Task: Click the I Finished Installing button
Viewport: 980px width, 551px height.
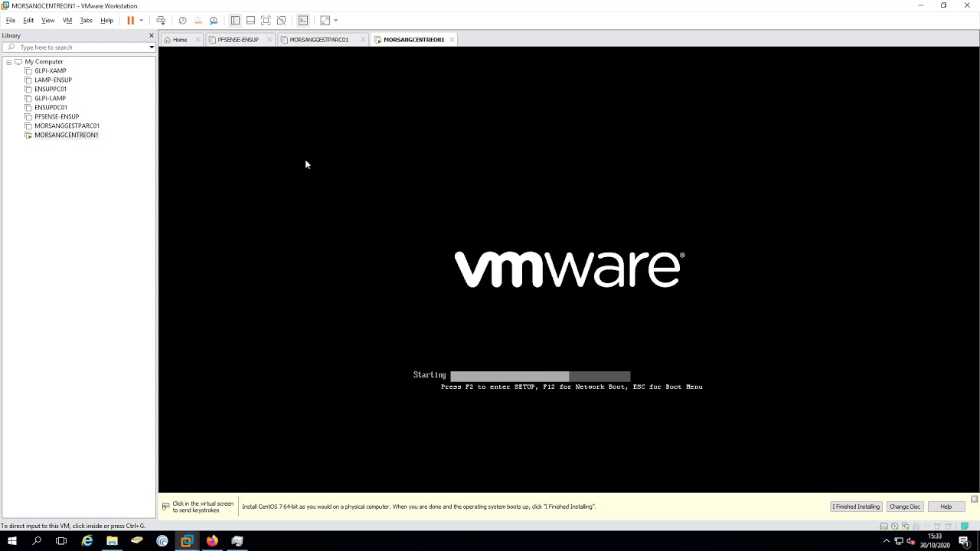Action: 856,507
